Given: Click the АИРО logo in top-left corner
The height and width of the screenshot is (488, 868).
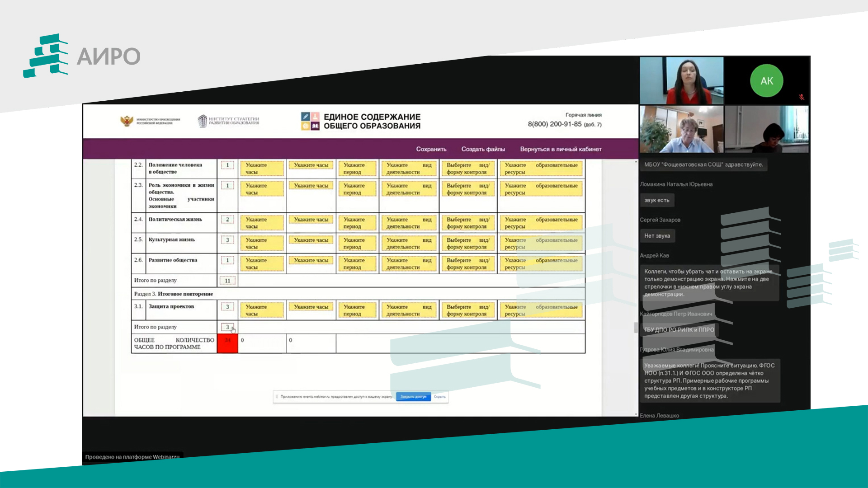Looking at the screenshot, I should [82, 56].
